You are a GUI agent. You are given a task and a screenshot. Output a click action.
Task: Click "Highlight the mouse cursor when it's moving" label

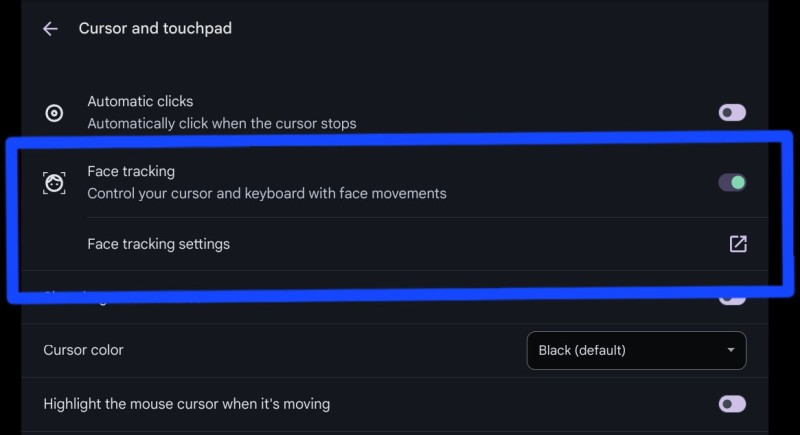186,404
